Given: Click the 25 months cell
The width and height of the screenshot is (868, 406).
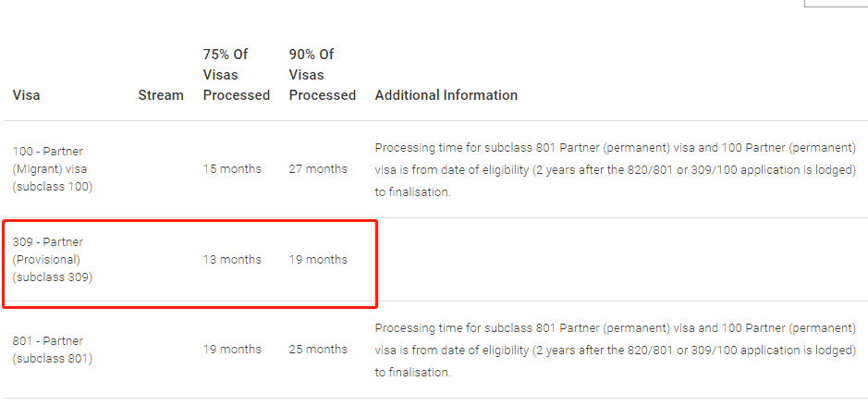Looking at the screenshot, I should [318, 350].
